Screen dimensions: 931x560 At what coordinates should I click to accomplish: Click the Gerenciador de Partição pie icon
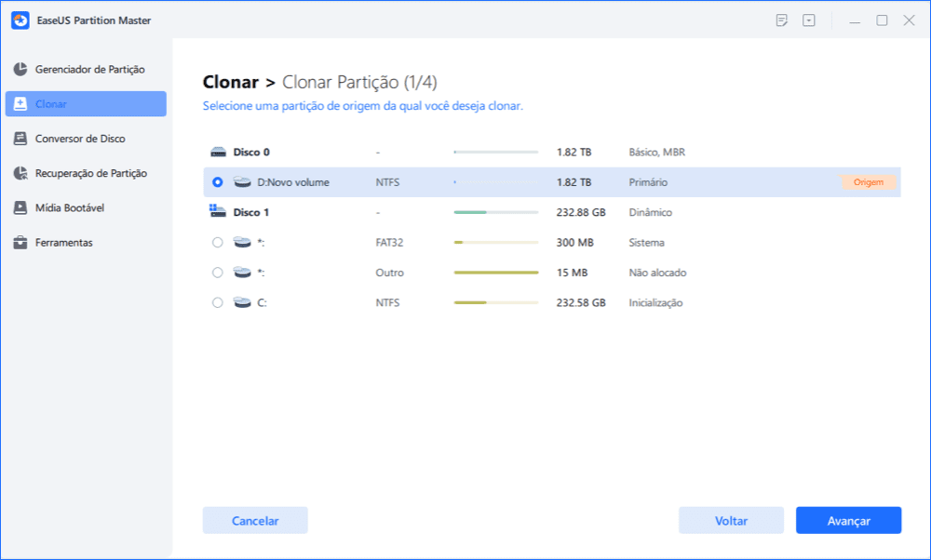coord(20,70)
